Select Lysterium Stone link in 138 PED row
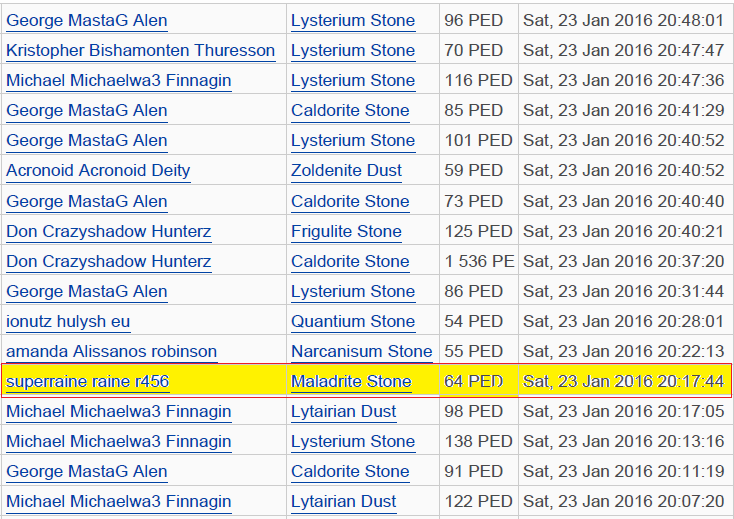734x519 pixels. tap(353, 441)
